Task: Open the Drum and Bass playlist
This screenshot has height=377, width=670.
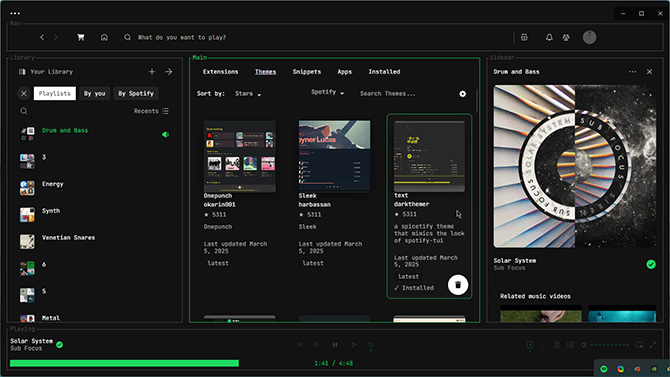Action: 94,134
